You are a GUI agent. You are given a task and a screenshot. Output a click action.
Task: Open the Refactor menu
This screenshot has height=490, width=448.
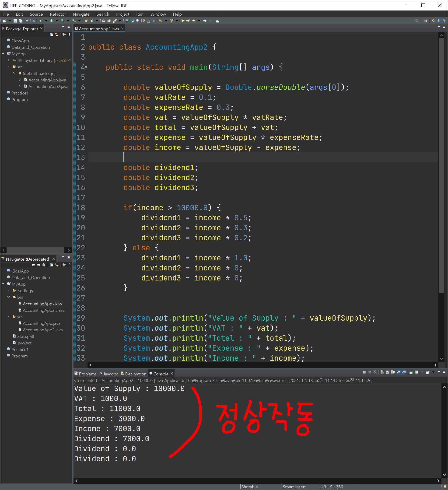point(58,14)
